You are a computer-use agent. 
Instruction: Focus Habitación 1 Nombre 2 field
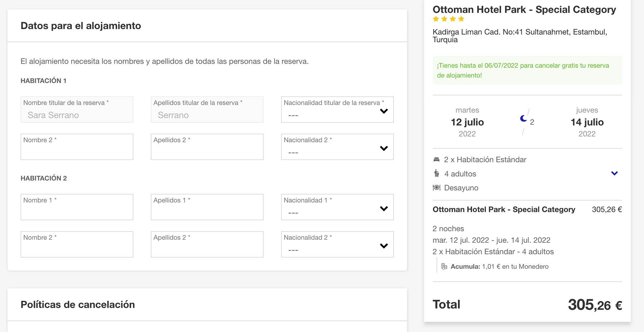[x=77, y=147]
